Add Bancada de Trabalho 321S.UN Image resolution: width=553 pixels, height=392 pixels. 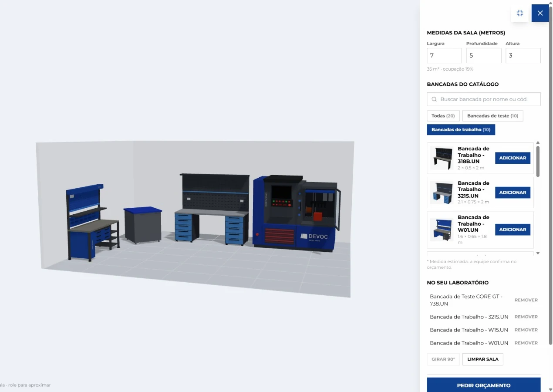tap(513, 193)
